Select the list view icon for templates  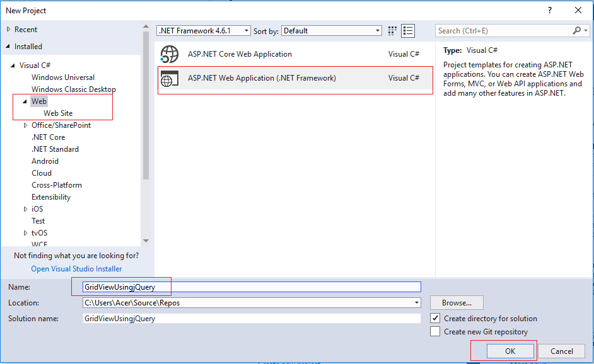coord(408,30)
